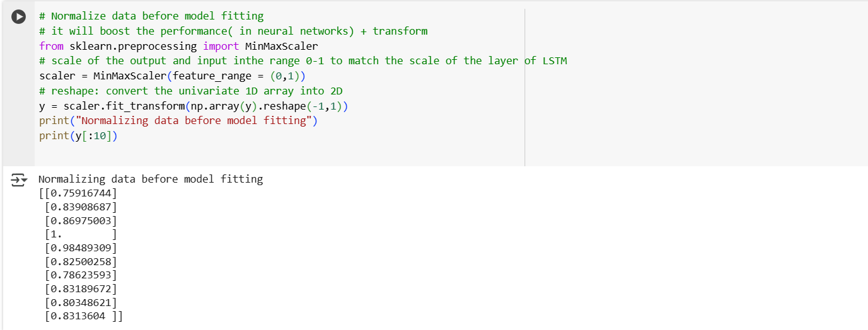Click the comment about boosting neural network performance
Screen dimensions: 868x330
click(x=233, y=31)
